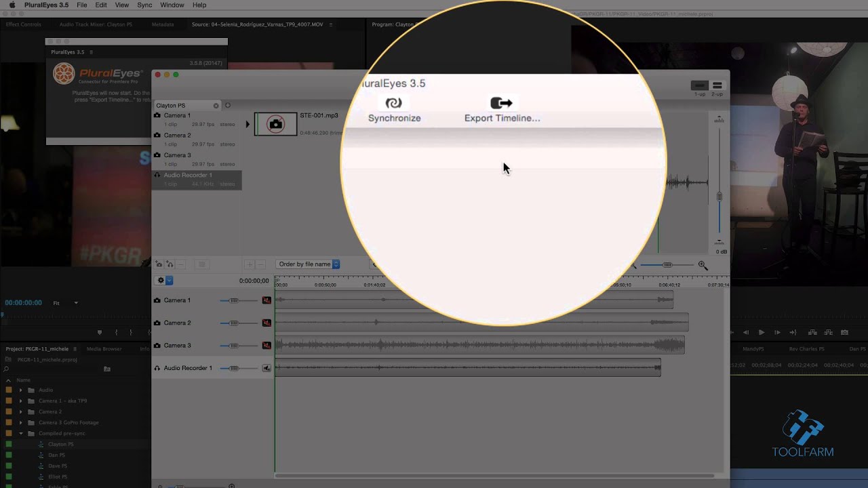Expand the Camera 3 GoPro Footage bin

click(20, 422)
